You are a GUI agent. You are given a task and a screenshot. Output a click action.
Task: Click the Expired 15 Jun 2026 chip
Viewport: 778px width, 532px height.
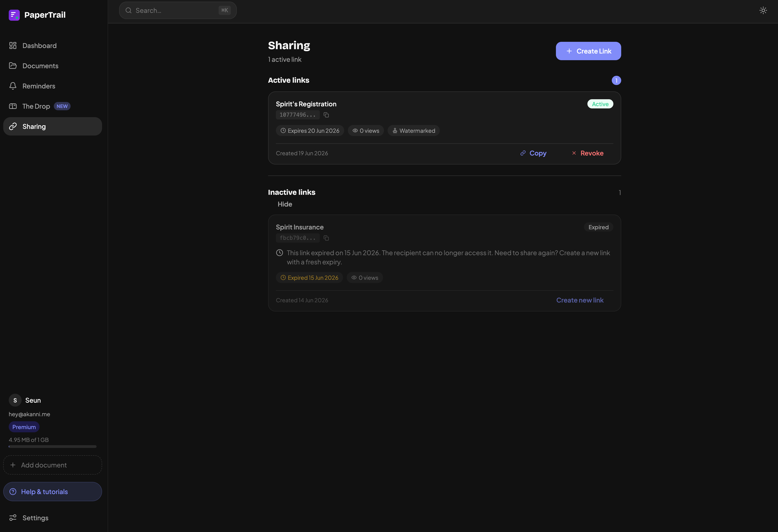[309, 278]
